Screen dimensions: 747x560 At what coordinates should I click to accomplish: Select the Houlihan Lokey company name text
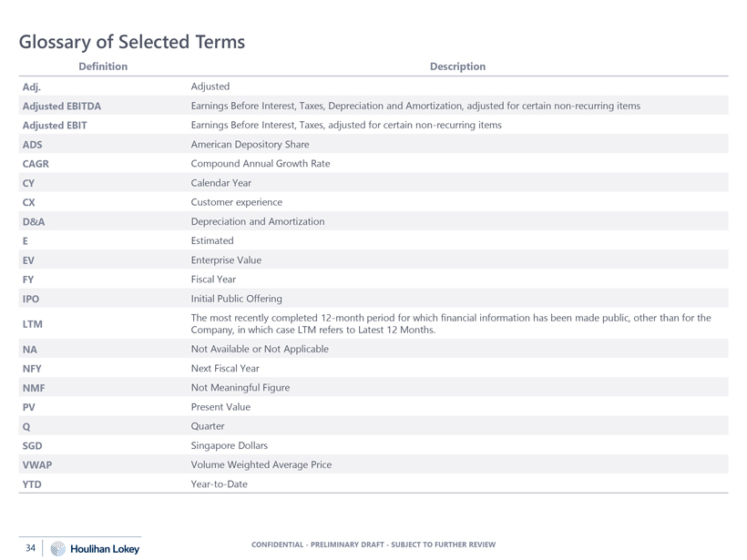click(105, 549)
